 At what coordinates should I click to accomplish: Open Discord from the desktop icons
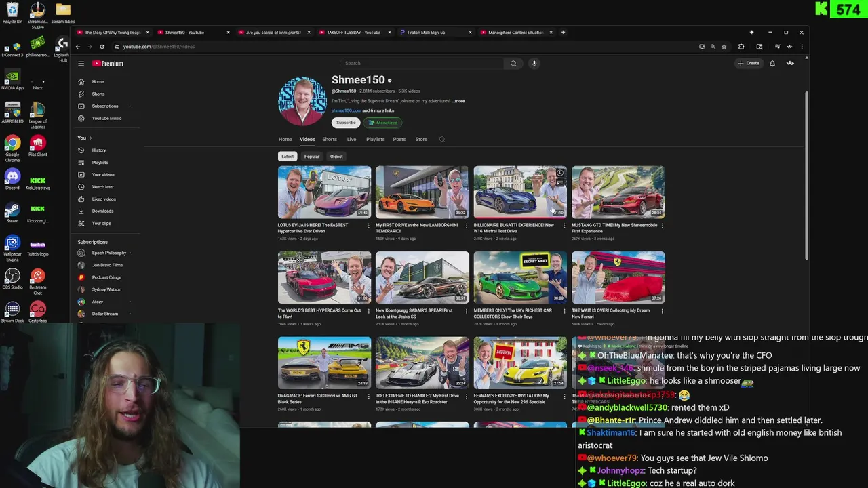pos(12,180)
